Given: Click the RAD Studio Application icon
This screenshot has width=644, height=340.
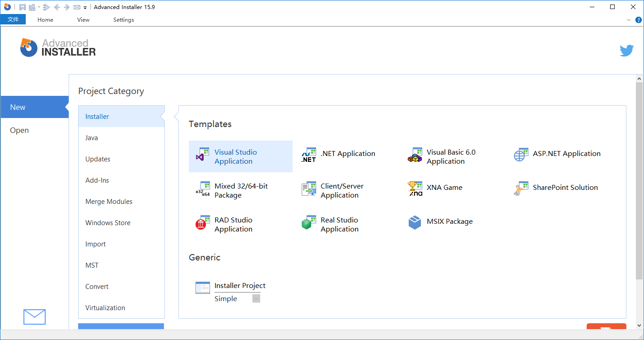Looking at the screenshot, I should [x=202, y=222].
